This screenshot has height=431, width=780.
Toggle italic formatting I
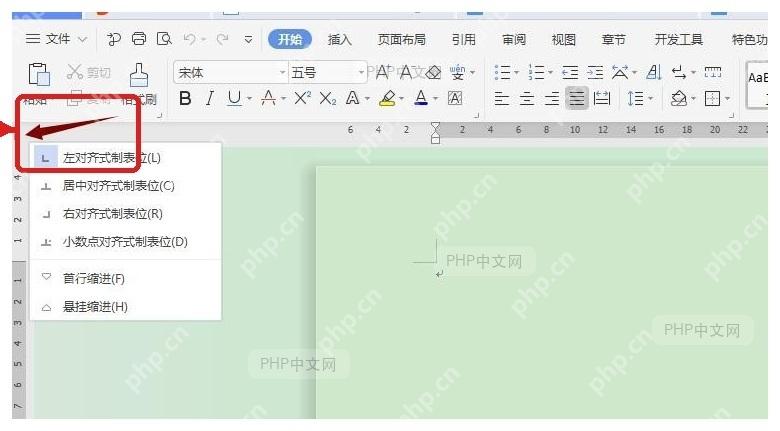point(210,99)
